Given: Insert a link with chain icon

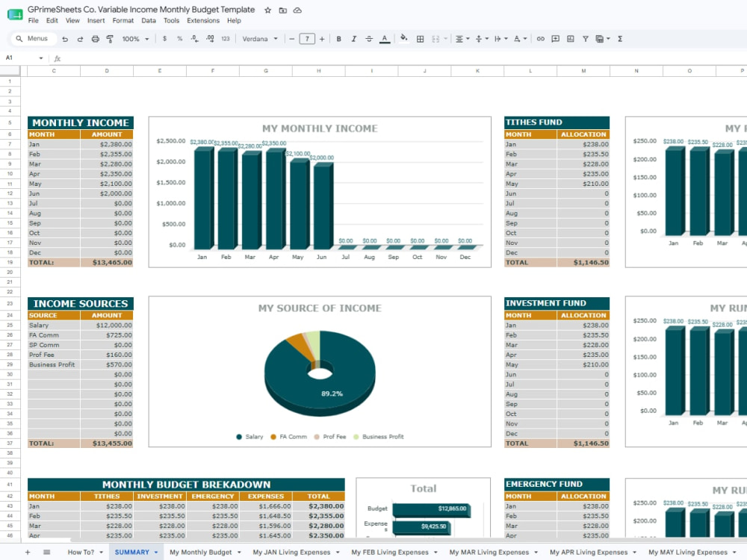Looking at the screenshot, I should [x=540, y=39].
